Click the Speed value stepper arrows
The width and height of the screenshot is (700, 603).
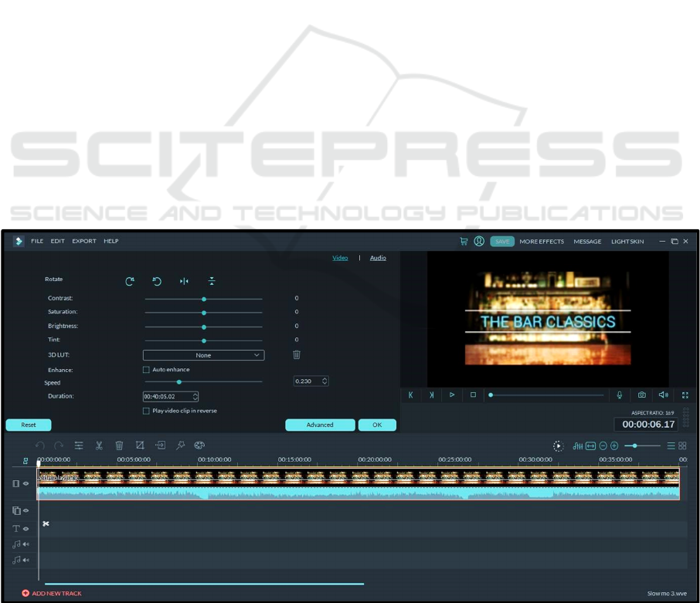(x=325, y=381)
